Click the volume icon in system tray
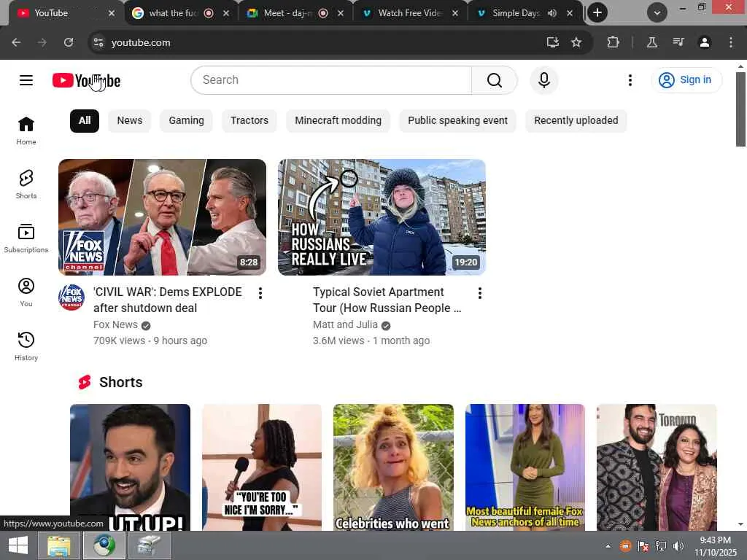 pos(678,545)
